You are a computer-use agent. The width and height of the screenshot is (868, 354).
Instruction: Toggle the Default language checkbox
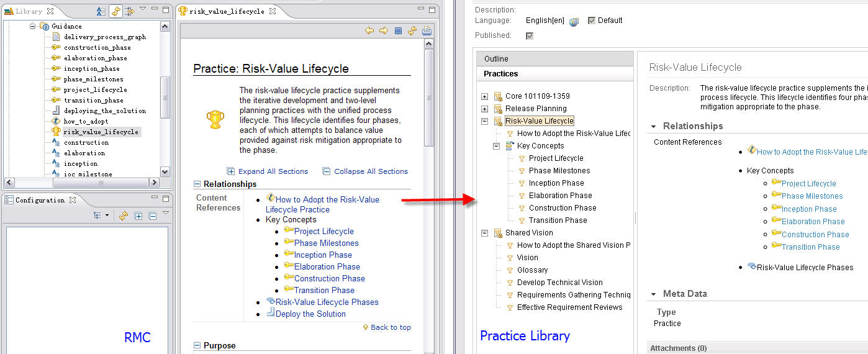(x=591, y=20)
